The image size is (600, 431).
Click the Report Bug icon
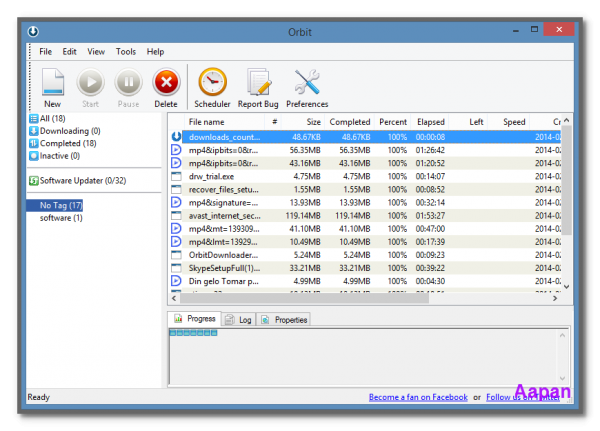258,82
